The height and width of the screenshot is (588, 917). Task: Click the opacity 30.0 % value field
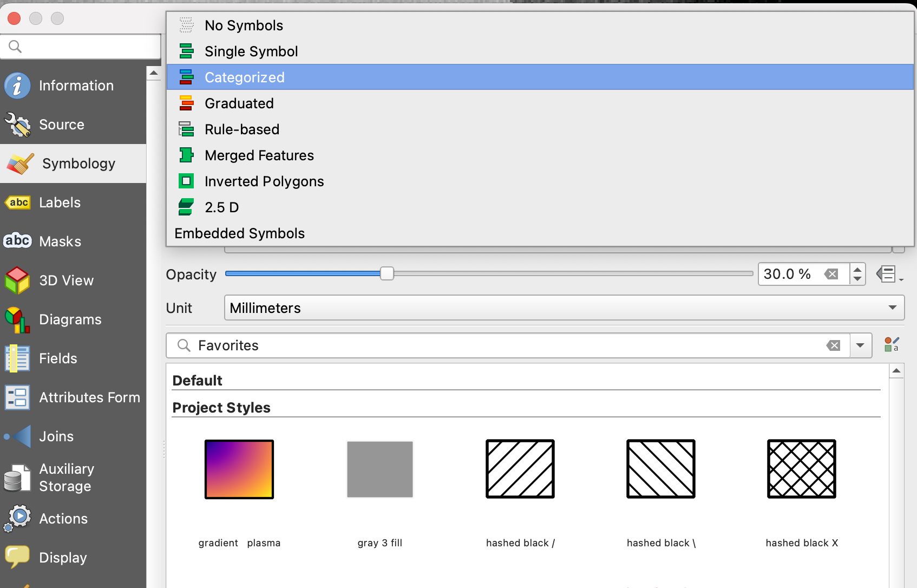(x=804, y=274)
